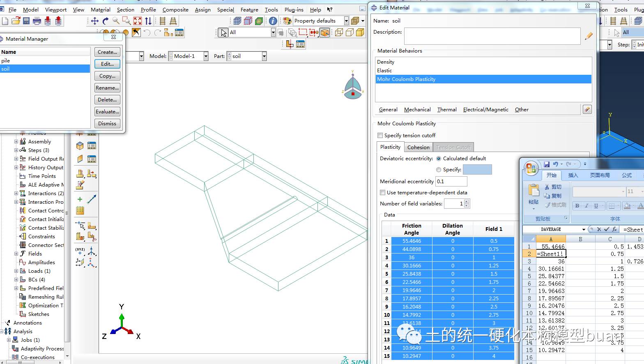
Task: Enable Specify tension cutoff checkbox
Action: (380, 136)
